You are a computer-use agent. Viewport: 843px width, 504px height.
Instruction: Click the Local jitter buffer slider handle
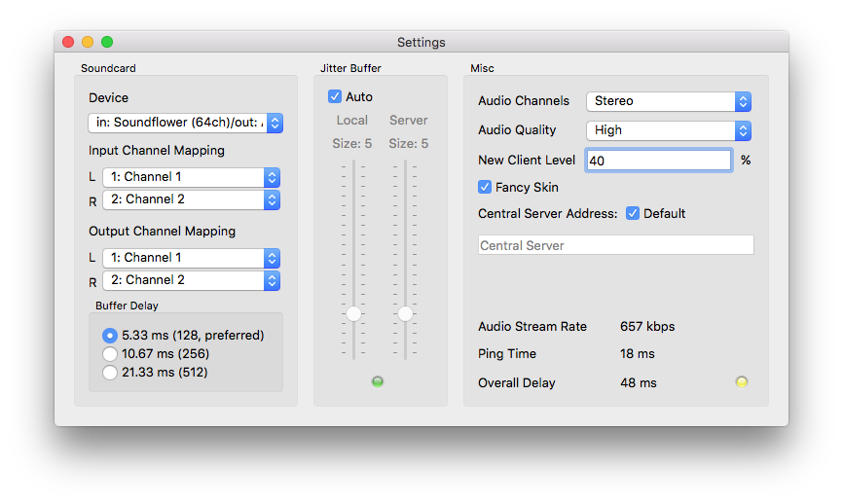tap(353, 313)
